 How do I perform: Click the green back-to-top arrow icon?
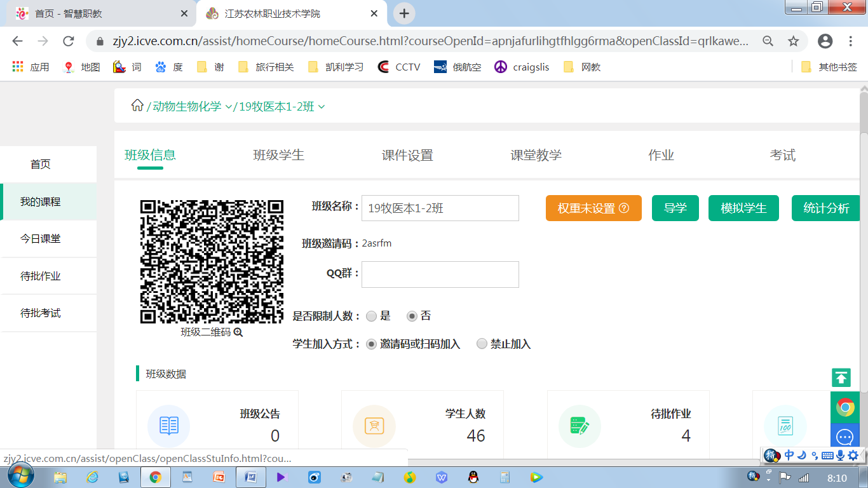(x=841, y=377)
